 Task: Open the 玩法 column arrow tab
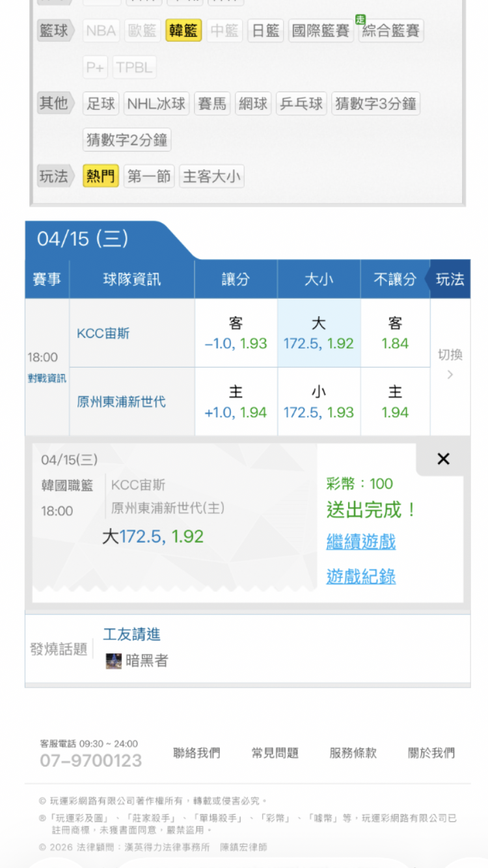tap(450, 279)
